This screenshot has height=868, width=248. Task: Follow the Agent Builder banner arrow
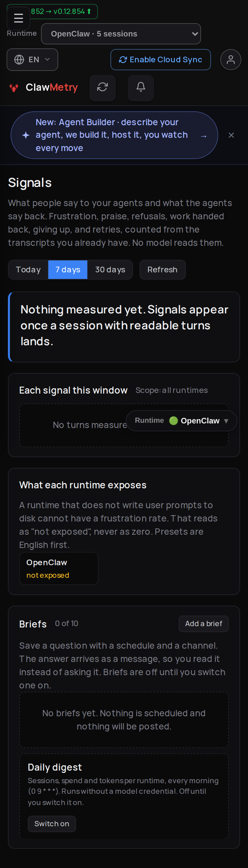coord(204,136)
